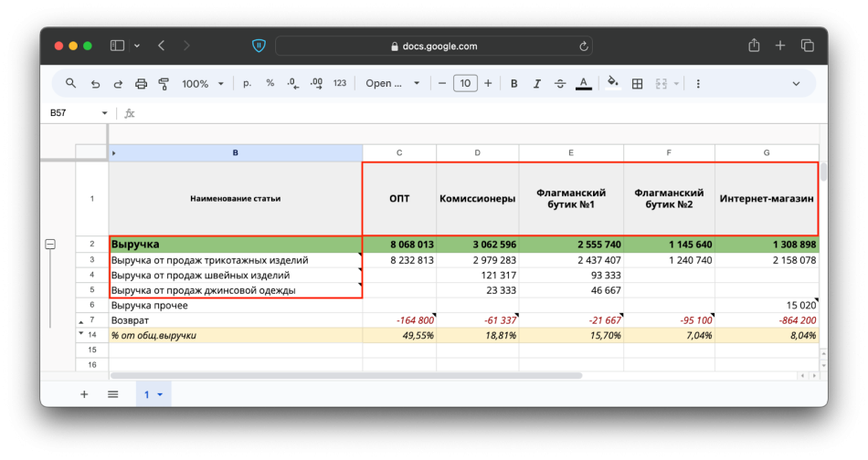Image resolution: width=868 pixels, height=460 pixels.
Task: Open the font family dropdown
Action: (393, 83)
